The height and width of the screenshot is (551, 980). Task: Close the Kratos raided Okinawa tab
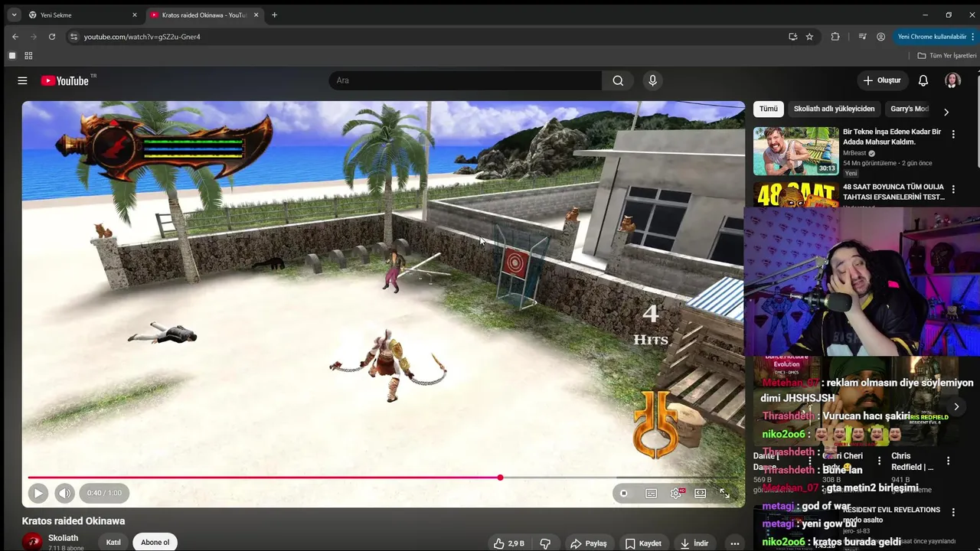click(256, 15)
